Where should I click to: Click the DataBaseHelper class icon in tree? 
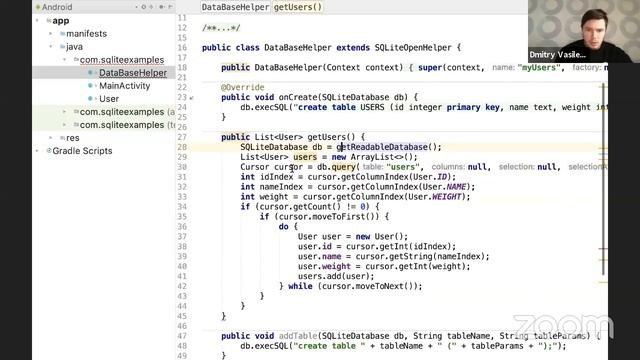click(91, 73)
